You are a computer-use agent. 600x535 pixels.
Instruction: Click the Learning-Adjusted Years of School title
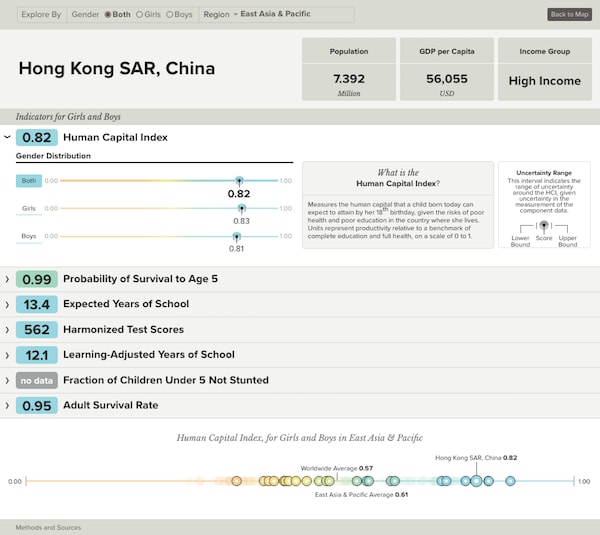[x=149, y=355]
